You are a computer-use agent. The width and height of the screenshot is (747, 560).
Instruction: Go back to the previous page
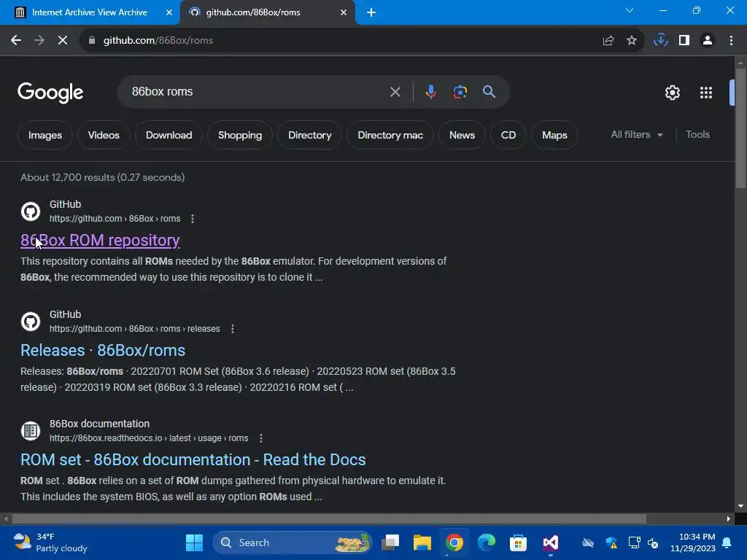(16, 41)
